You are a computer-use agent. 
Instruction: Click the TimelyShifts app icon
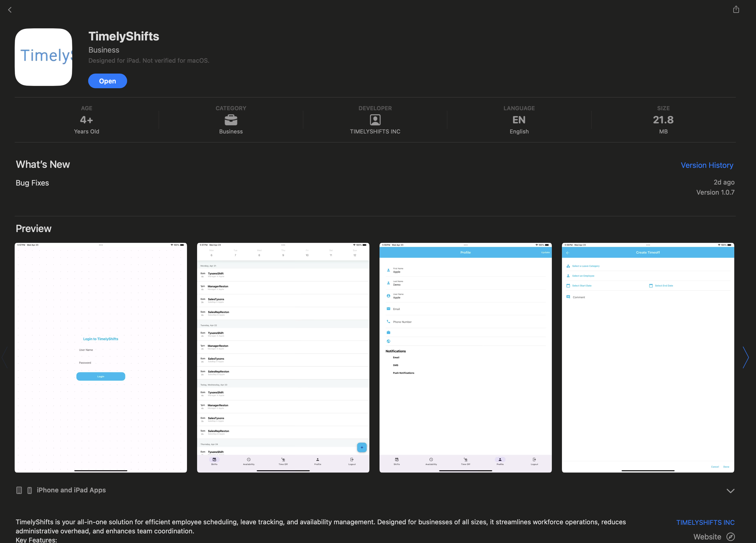43,57
